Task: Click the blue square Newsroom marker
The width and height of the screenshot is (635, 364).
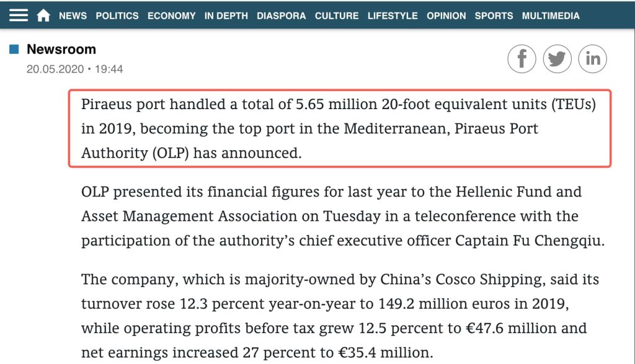Action: (x=14, y=49)
